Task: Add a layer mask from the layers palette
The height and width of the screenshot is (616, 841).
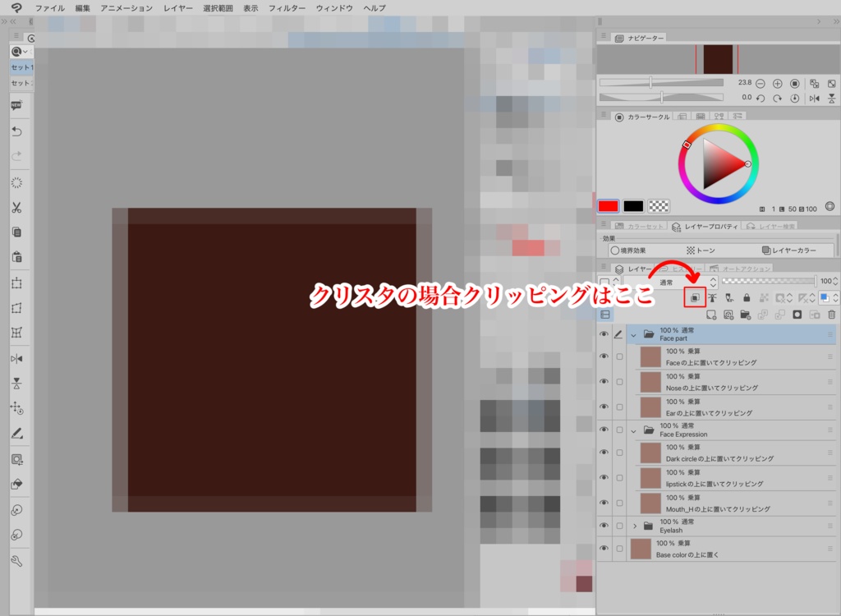Action: pyautogui.click(x=798, y=315)
